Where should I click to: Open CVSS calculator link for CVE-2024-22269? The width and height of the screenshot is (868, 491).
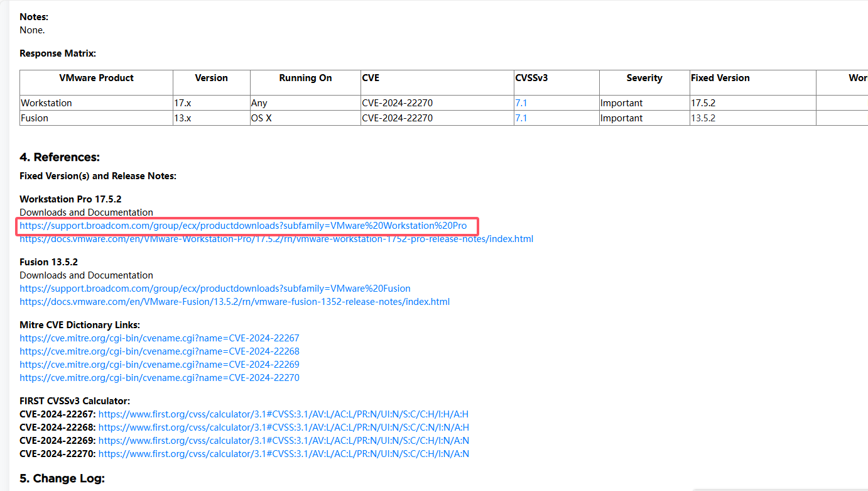pyautogui.click(x=283, y=441)
